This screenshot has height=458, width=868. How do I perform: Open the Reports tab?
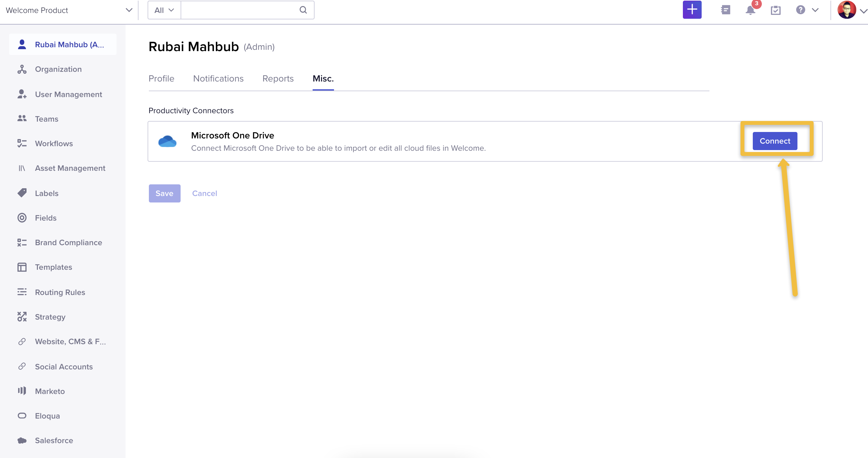278,79
